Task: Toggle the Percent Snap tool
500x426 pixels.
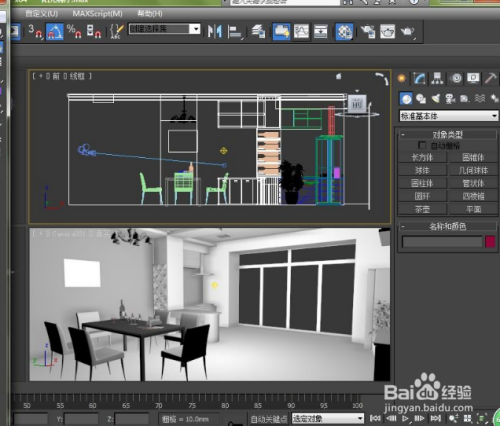Action: coord(74,32)
